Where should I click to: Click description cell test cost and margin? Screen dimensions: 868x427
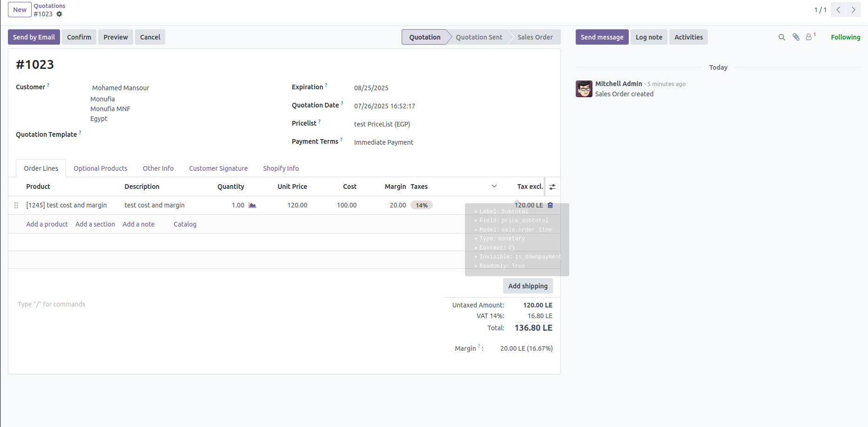(155, 205)
